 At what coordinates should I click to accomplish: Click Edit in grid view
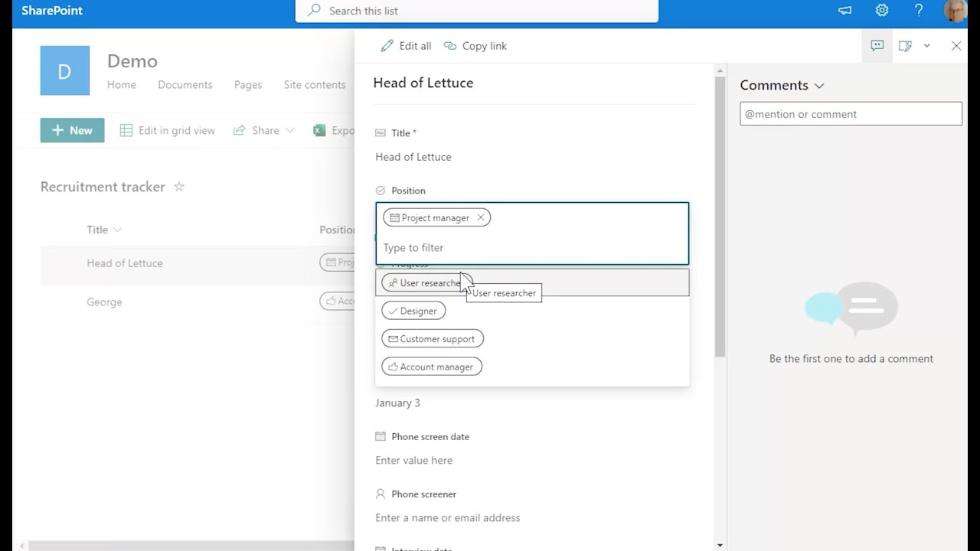168,130
